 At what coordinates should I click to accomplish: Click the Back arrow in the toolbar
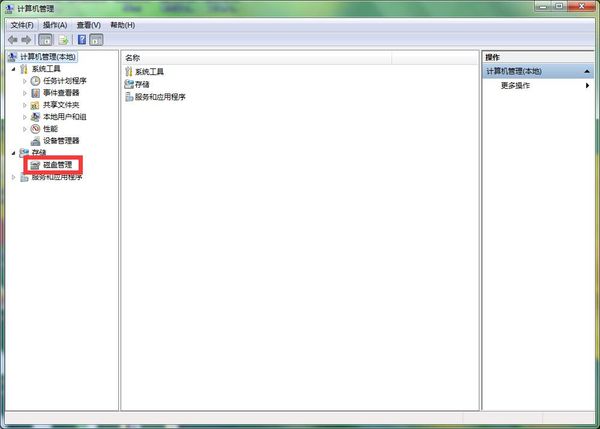click(x=12, y=40)
